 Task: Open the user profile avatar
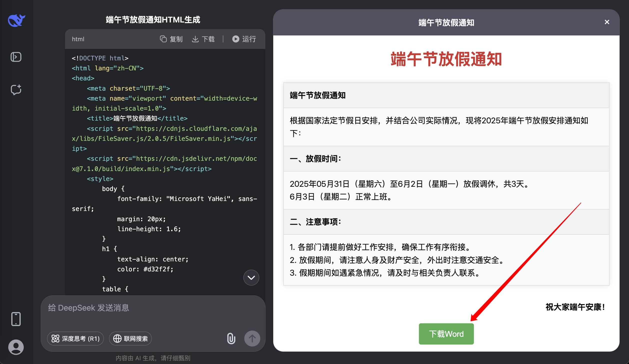16,347
